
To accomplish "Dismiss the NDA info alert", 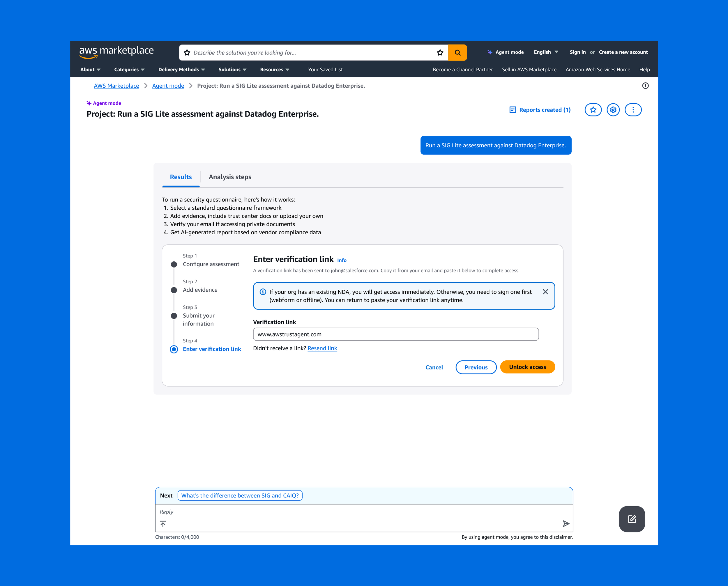I will tap(545, 292).
